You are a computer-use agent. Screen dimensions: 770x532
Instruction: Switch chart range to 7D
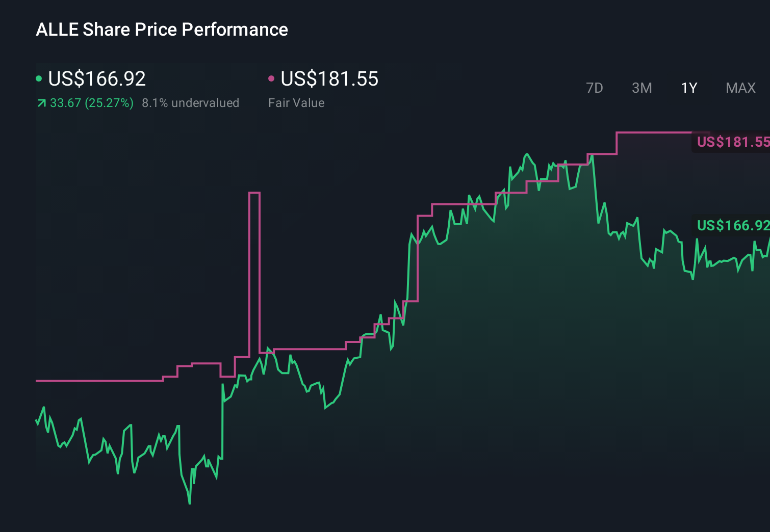click(594, 88)
